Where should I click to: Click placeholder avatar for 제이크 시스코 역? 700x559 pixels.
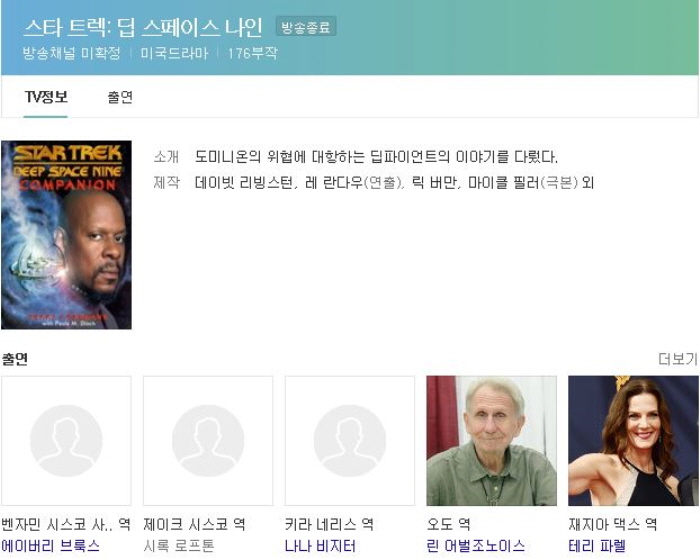coord(208,441)
